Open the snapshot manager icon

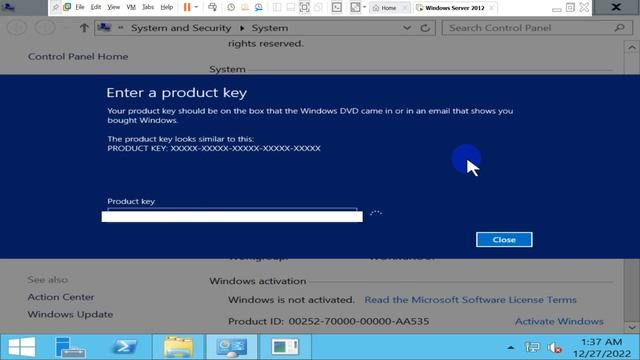click(259, 7)
